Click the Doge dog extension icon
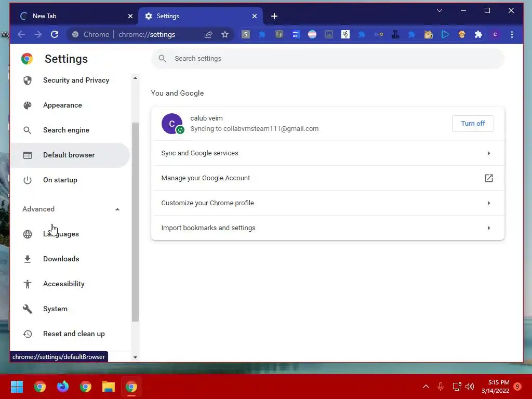Screen dimensions: 532x399 tap(429, 34)
